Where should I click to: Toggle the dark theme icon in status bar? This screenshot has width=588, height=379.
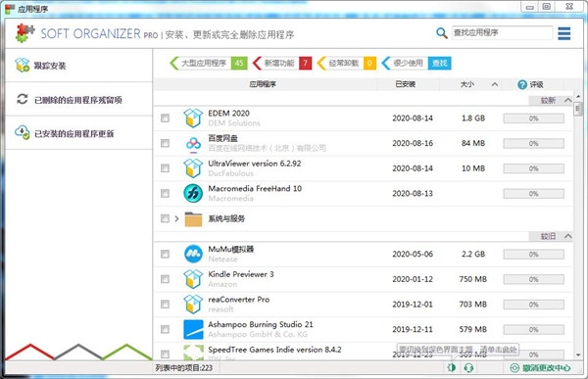tap(452, 368)
